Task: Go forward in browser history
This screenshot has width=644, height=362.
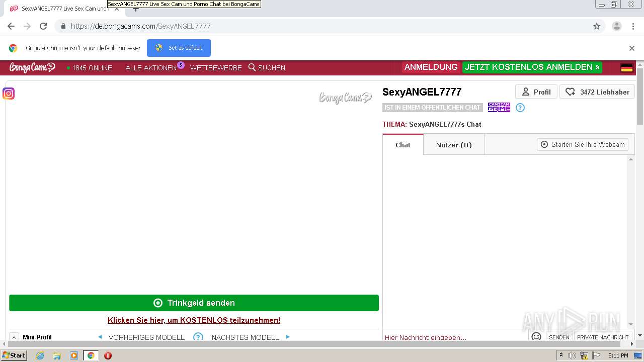Action: (x=27, y=26)
